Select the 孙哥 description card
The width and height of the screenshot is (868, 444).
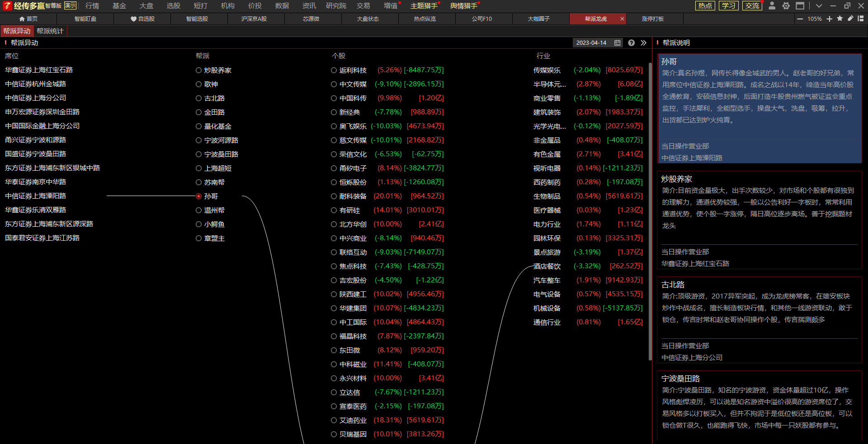pos(759,109)
